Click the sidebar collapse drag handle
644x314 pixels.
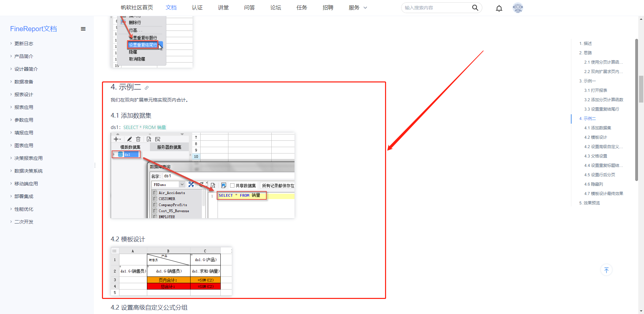95,165
